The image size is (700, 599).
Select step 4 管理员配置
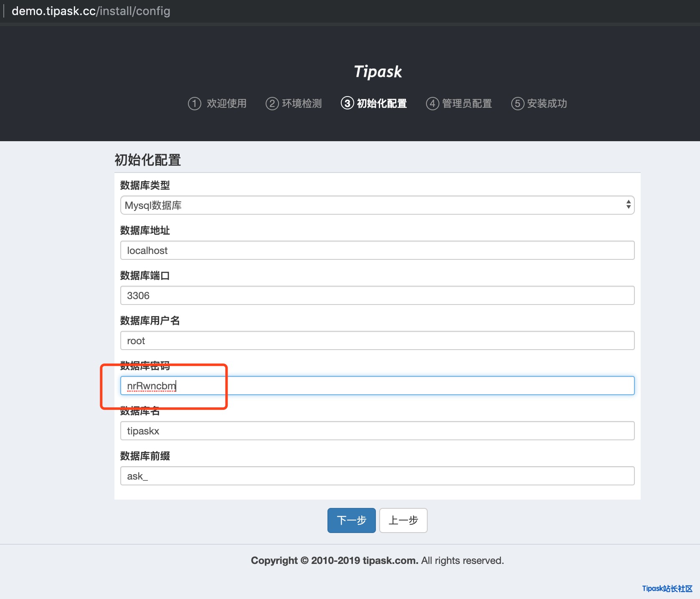459,103
